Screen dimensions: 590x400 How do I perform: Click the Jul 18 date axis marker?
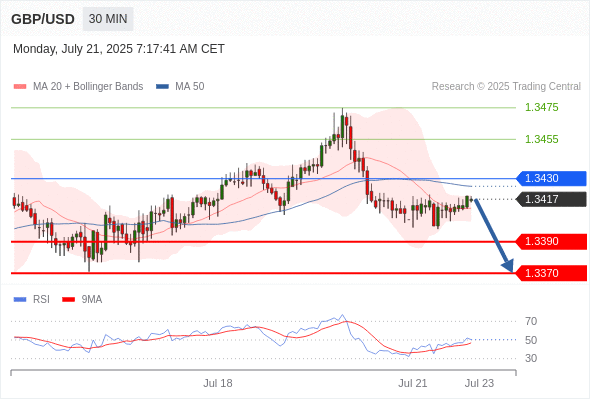[x=218, y=383]
